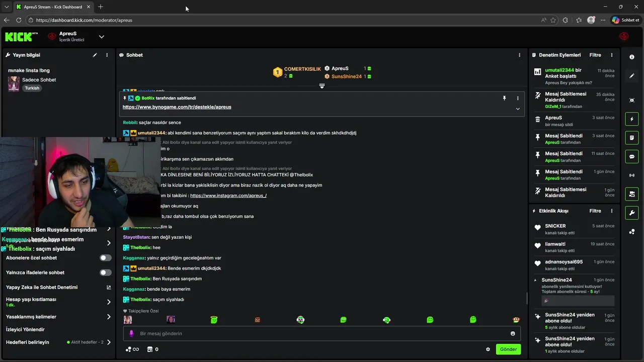Click the pin icon on pinned message
Image resolution: width=644 pixels, height=362 pixels.
pyautogui.click(x=504, y=98)
